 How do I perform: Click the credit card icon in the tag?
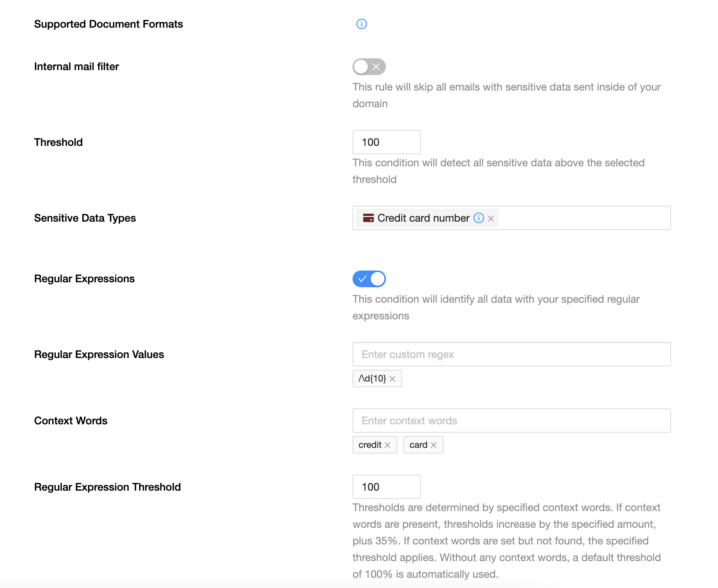[x=368, y=218]
